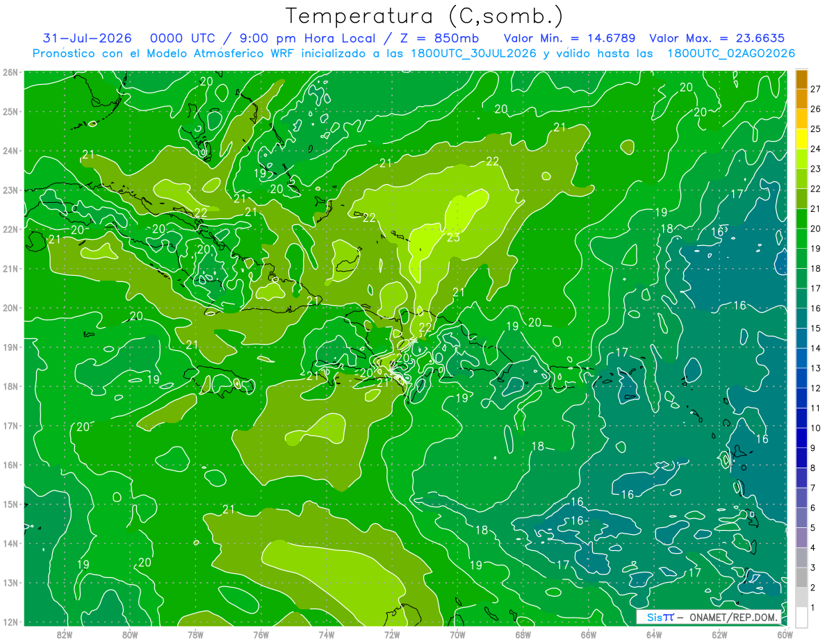The image size is (834, 644).
Task: Pick the topmost orange-brown color bar segment
Action: coord(802,79)
